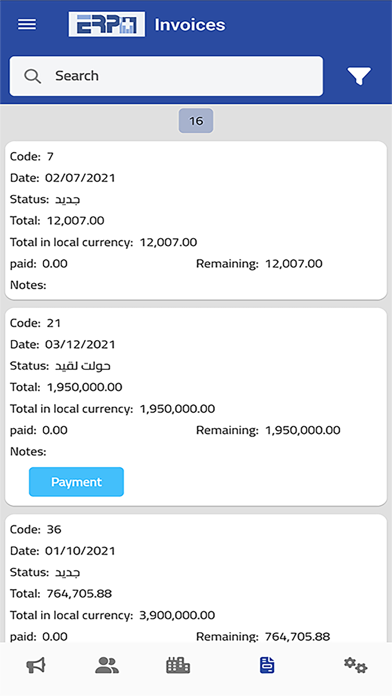Click the ERP logo in header
This screenshot has height=696, width=392.
(x=107, y=24)
